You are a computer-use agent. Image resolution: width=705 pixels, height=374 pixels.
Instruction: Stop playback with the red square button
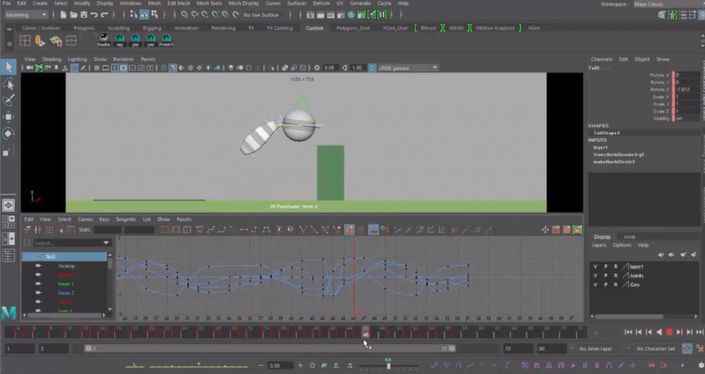669,332
